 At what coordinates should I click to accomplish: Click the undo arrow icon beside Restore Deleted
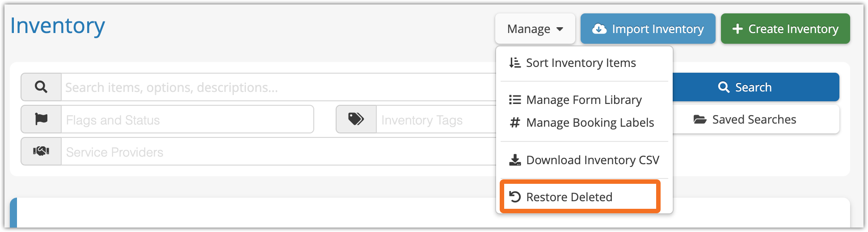pos(515,197)
